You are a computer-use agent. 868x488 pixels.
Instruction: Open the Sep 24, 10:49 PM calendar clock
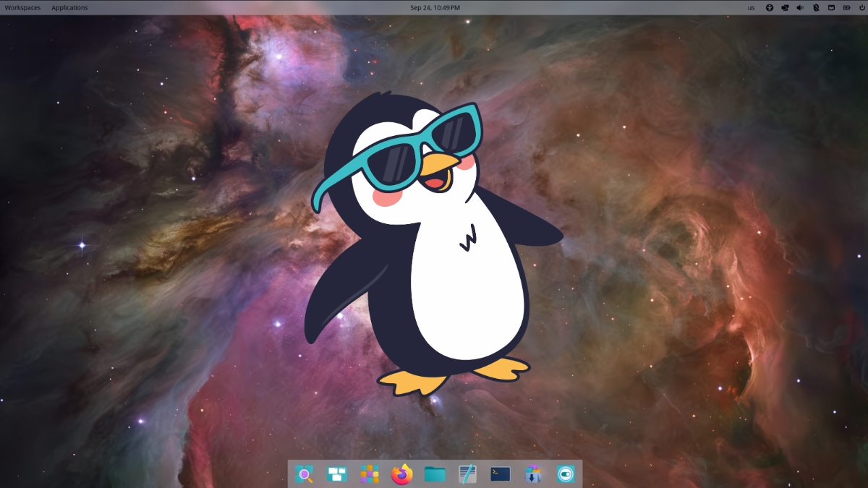pos(435,8)
